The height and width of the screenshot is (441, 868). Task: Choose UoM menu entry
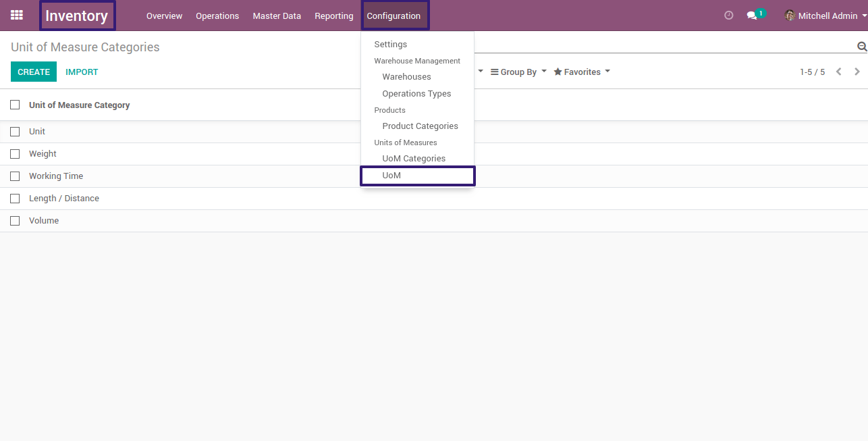coord(418,176)
